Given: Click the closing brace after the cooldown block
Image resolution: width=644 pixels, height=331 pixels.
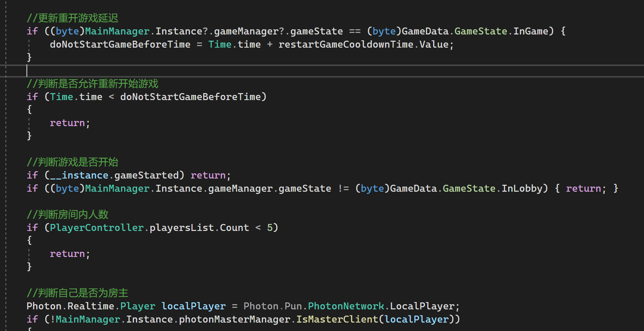Looking at the screenshot, I should (x=29, y=57).
